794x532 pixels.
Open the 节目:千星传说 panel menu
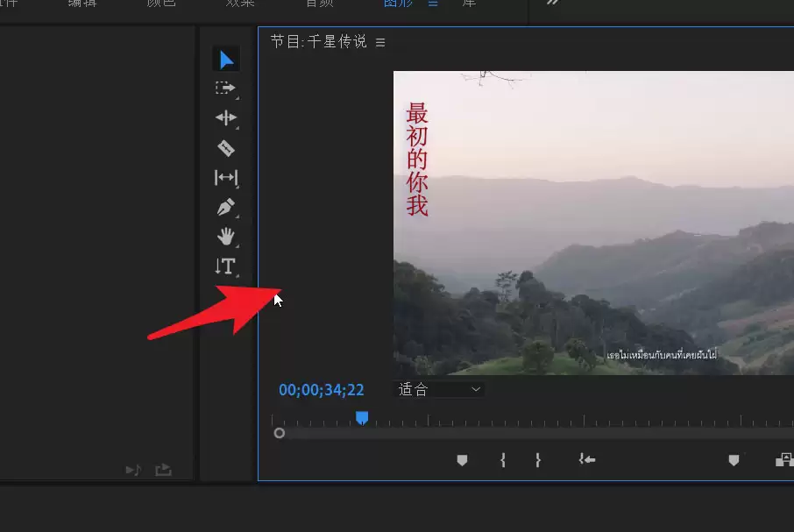[x=380, y=43]
